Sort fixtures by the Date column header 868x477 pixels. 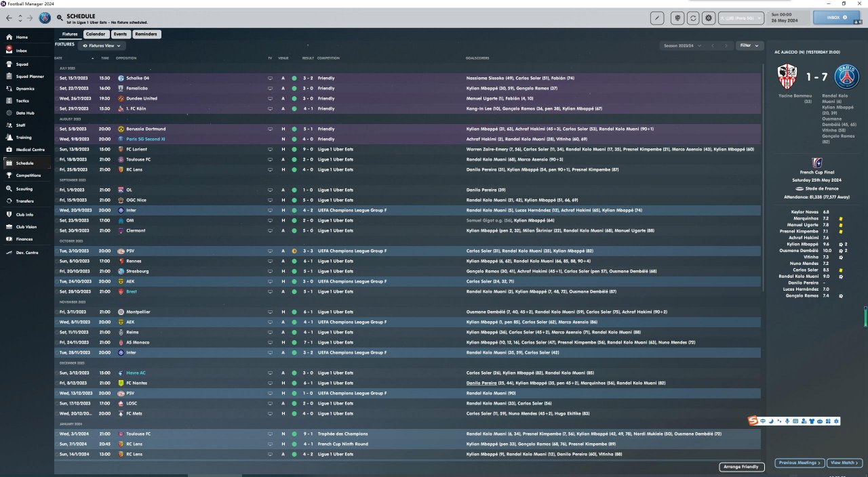click(x=58, y=58)
